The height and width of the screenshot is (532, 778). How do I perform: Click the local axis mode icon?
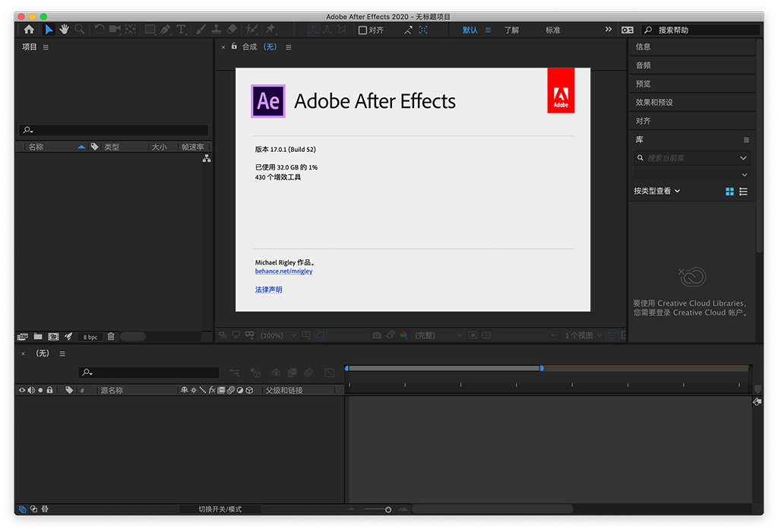(312, 30)
